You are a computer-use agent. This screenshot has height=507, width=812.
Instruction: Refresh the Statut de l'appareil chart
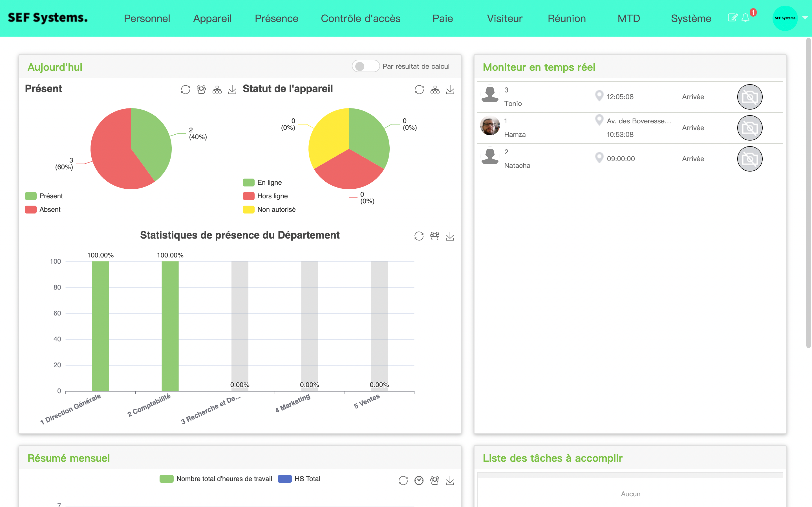point(419,90)
